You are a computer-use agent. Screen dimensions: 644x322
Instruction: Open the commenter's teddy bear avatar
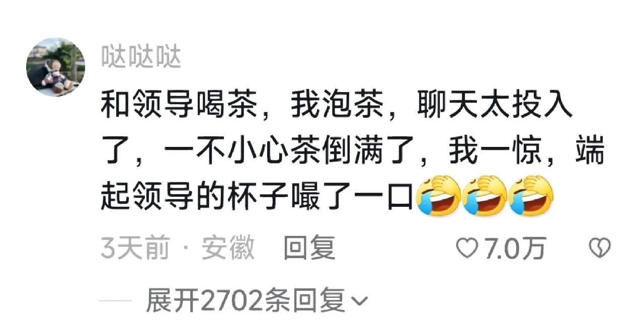pyautogui.click(x=55, y=67)
